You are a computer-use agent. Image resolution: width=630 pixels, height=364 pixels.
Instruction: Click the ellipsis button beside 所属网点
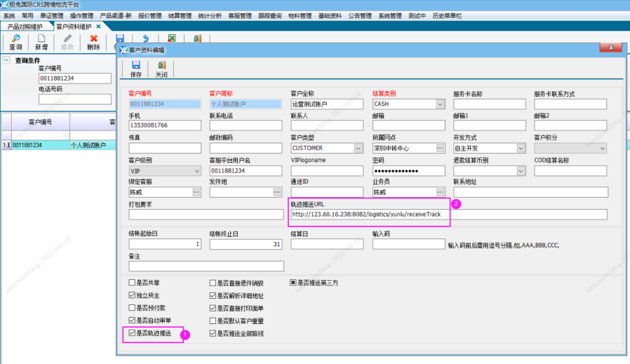pos(440,148)
